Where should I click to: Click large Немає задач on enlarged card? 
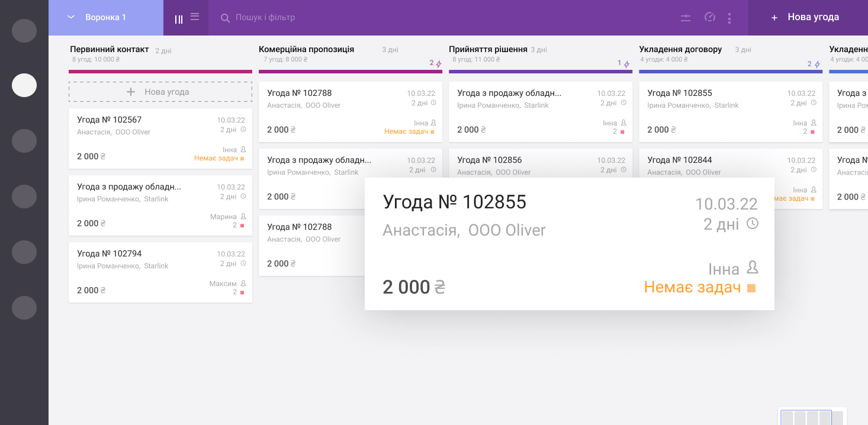tap(692, 288)
